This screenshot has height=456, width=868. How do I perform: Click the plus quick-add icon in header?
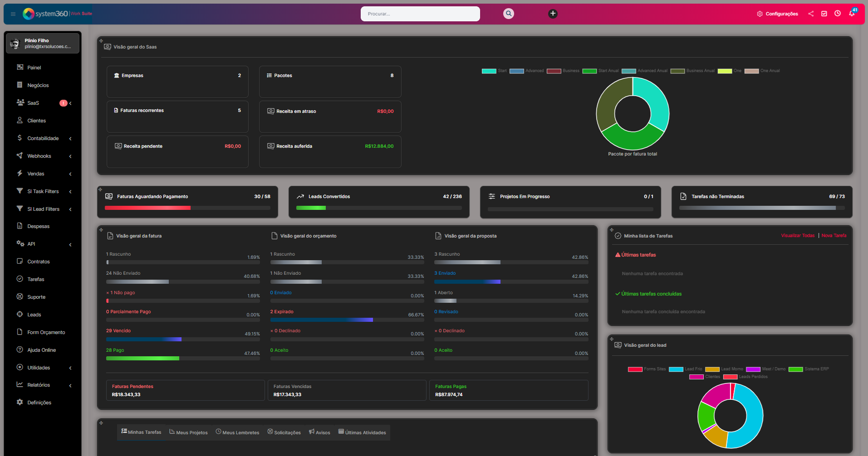(553, 14)
